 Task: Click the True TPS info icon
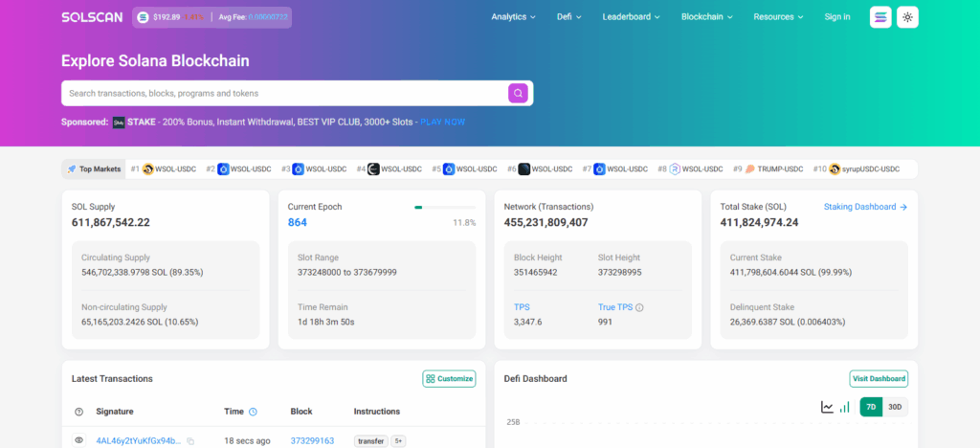coord(639,307)
